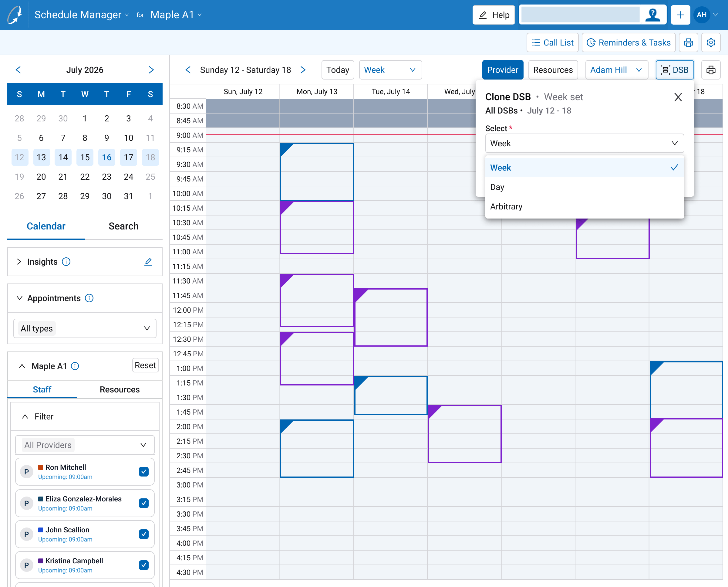Screen dimensions: 728x587
Task: Open Wednesday 1:45 PM purple appointment block
Action: tap(464, 434)
